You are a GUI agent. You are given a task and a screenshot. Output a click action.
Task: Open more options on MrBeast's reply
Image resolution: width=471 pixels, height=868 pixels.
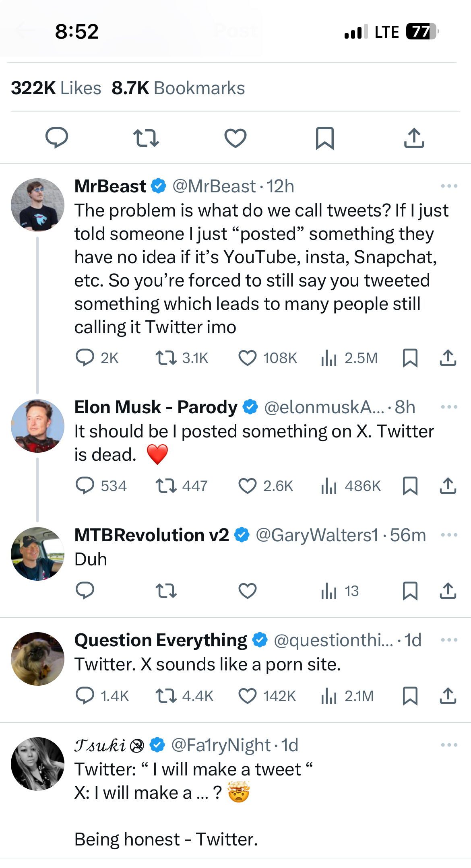[x=449, y=186]
